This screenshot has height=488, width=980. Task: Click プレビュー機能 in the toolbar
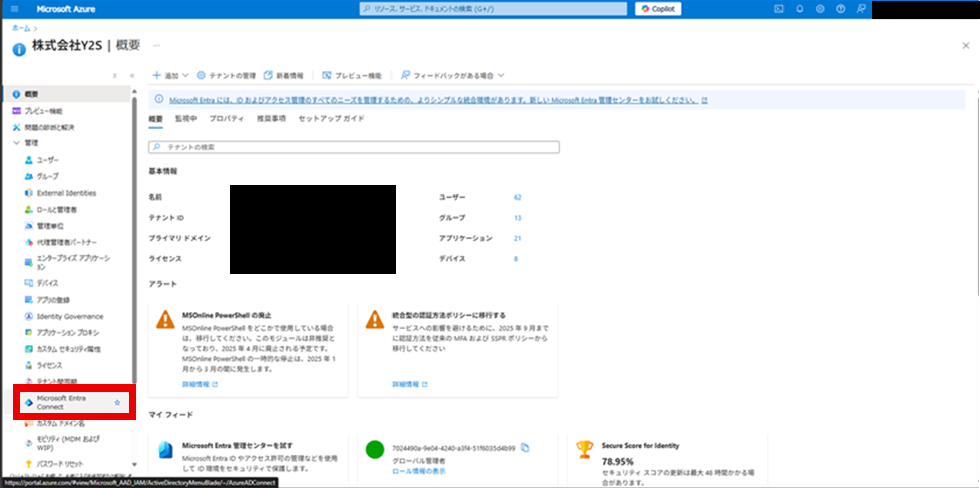click(352, 76)
